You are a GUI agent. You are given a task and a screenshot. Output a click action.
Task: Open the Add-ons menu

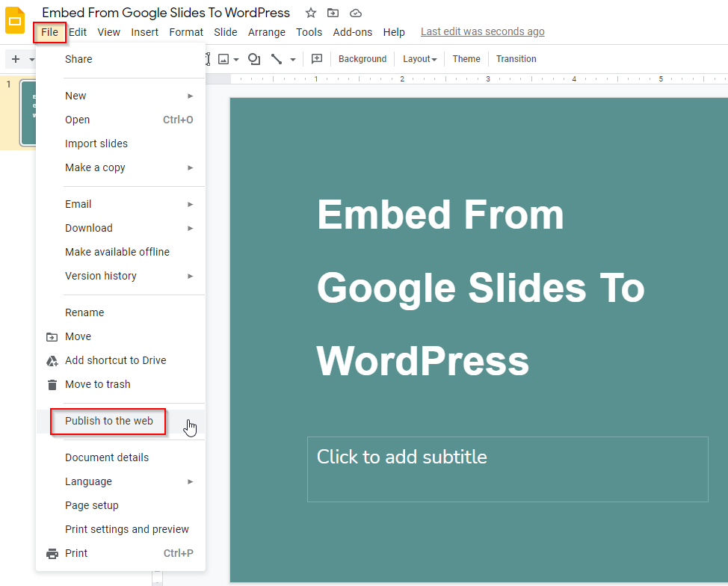click(352, 32)
